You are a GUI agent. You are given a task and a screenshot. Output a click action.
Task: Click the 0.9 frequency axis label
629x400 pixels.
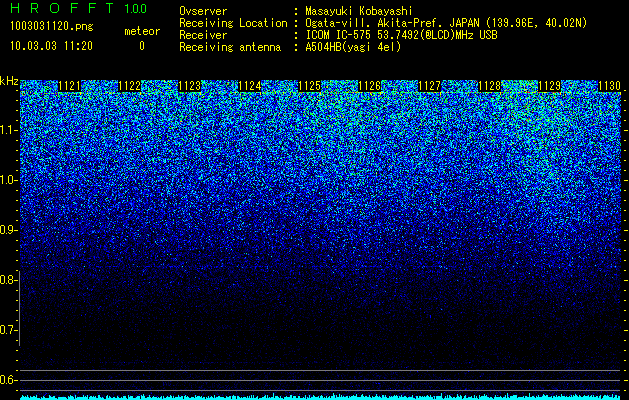pos(8,230)
